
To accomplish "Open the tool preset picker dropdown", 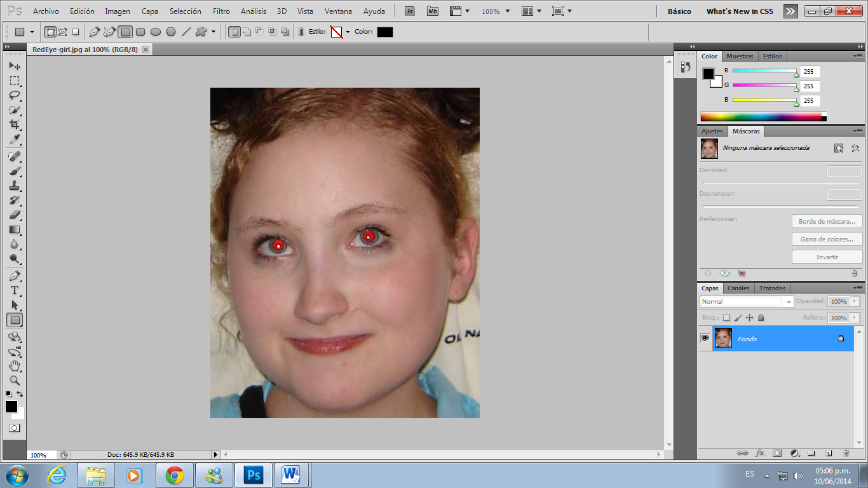I will (32, 32).
